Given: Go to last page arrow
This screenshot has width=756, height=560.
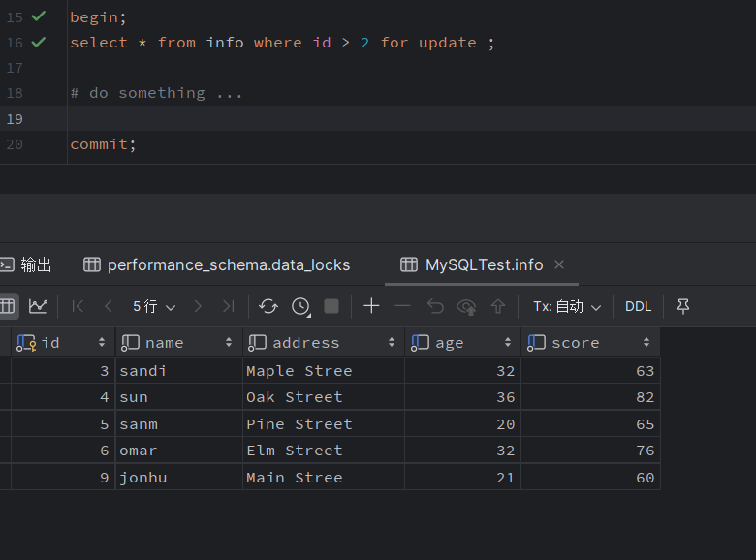Looking at the screenshot, I should (228, 306).
